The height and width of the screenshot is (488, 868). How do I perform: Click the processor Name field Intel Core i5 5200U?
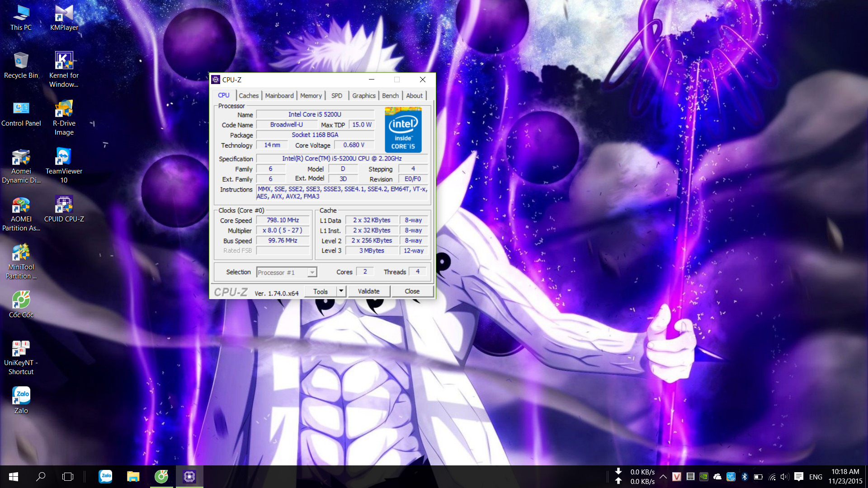315,115
